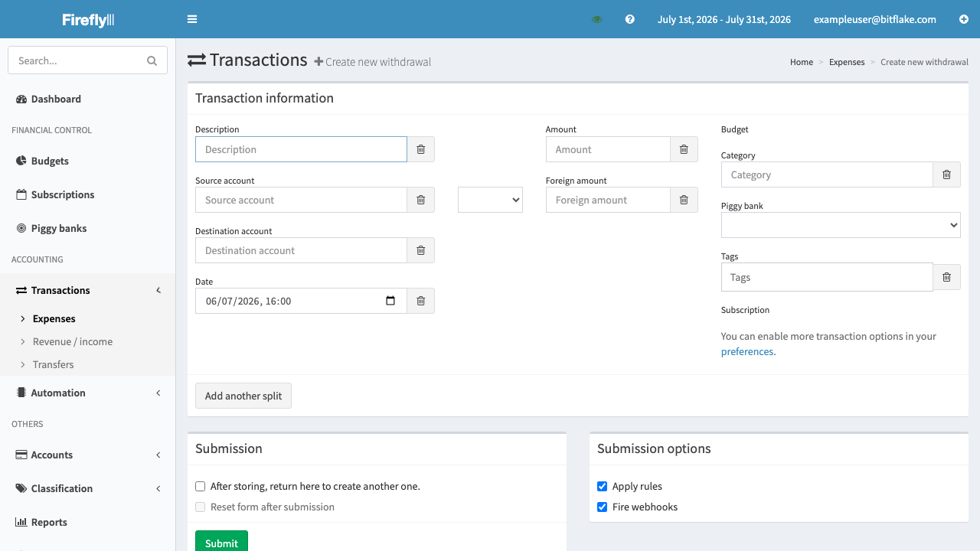Open Piggy banks in sidebar

(x=59, y=228)
